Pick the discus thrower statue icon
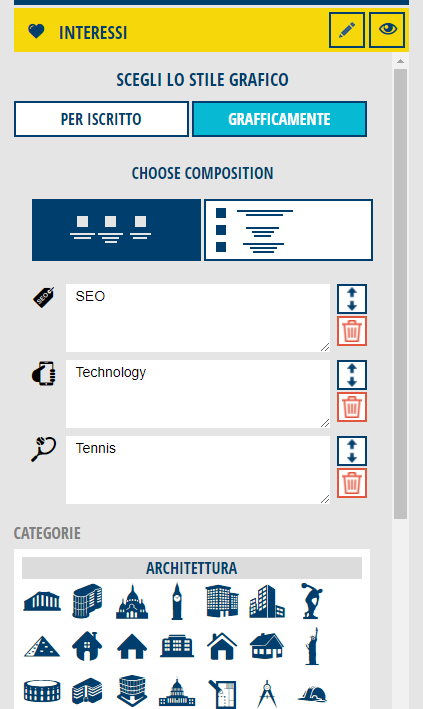Image resolution: width=423 pixels, height=709 pixels. point(312,601)
